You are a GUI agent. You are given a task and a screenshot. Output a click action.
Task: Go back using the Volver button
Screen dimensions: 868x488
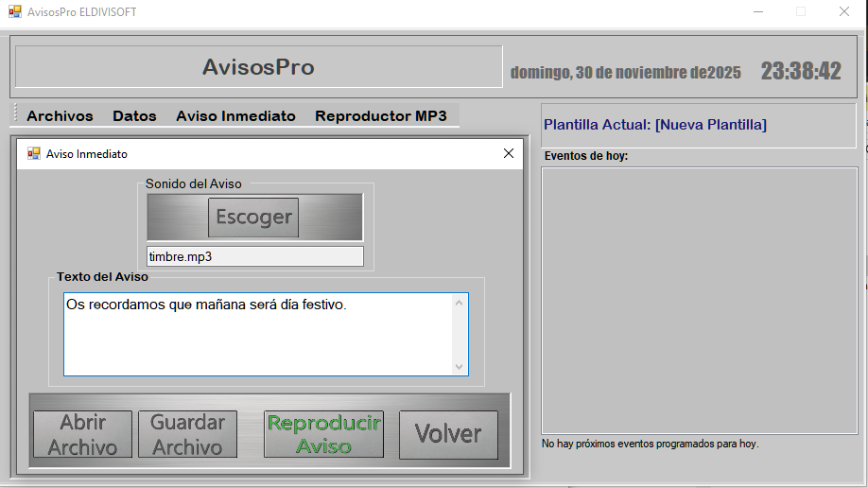448,434
